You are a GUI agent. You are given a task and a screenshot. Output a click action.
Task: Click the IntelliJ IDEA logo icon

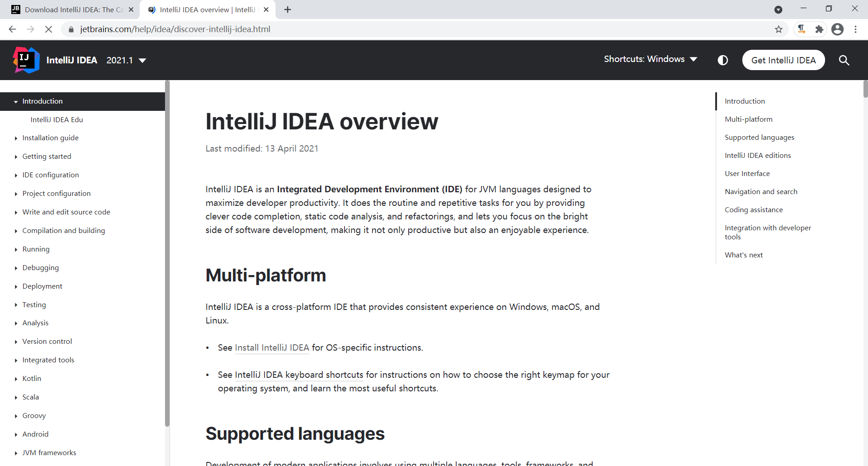[26, 60]
